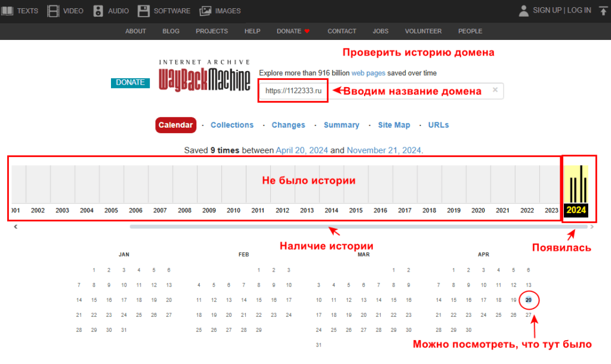Click the DONATE text in navigation bar

(289, 31)
